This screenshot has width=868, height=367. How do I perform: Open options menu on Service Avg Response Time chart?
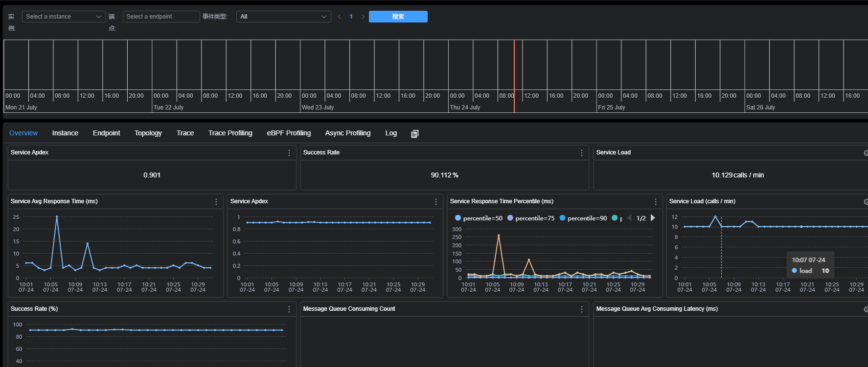point(216,202)
